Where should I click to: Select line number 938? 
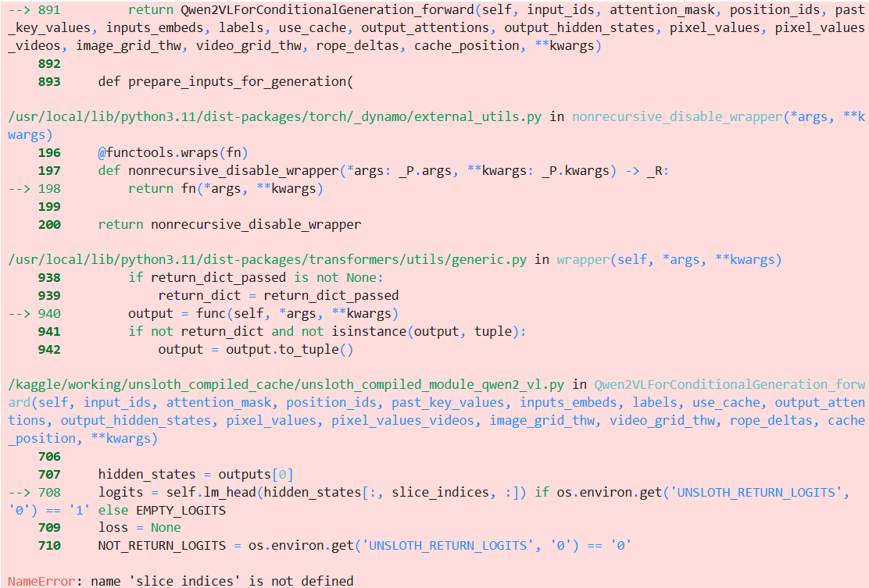point(48,278)
